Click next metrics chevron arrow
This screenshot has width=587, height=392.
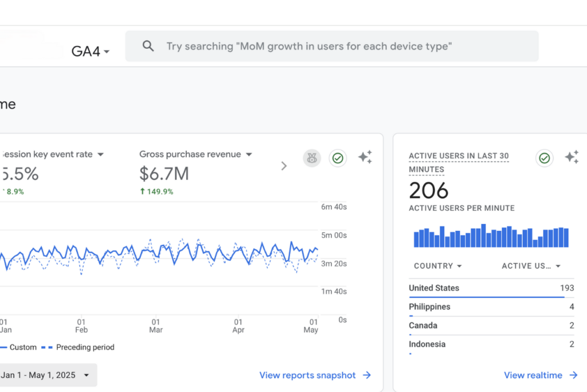coord(284,166)
